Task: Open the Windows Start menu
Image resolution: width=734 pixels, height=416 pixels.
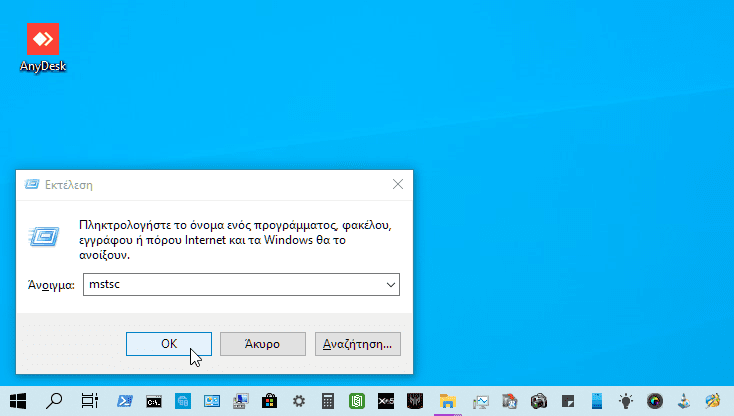Action: point(18,401)
